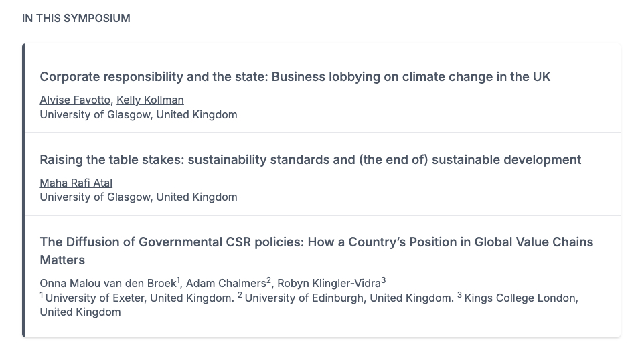The width and height of the screenshot is (632, 364).
Task: Click superscript 3 before Kings College London
Action: [460, 294]
